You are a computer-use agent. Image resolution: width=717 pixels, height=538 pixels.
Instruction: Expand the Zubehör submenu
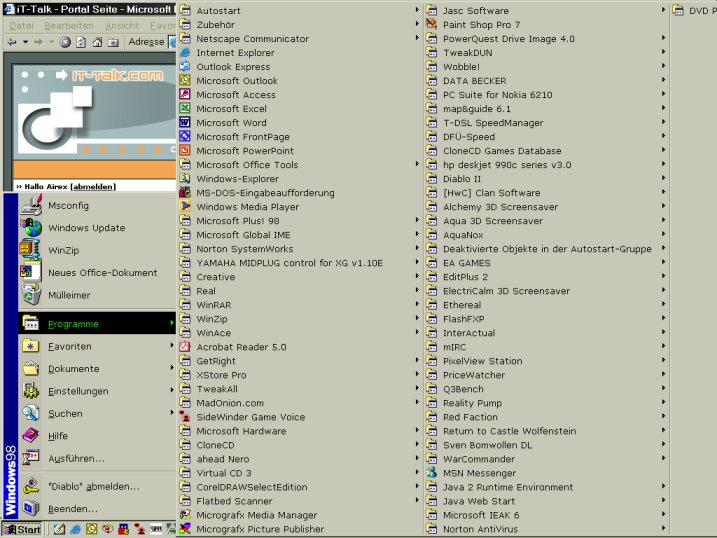(x=300, y=25)
